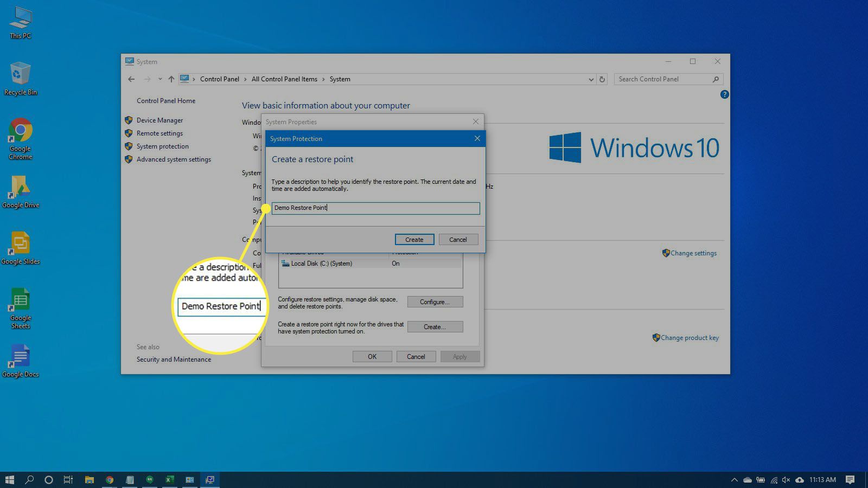Open Google Docs desktop shortcut
The width and height of the screenshot is (868, 488).
pos(21,361)
